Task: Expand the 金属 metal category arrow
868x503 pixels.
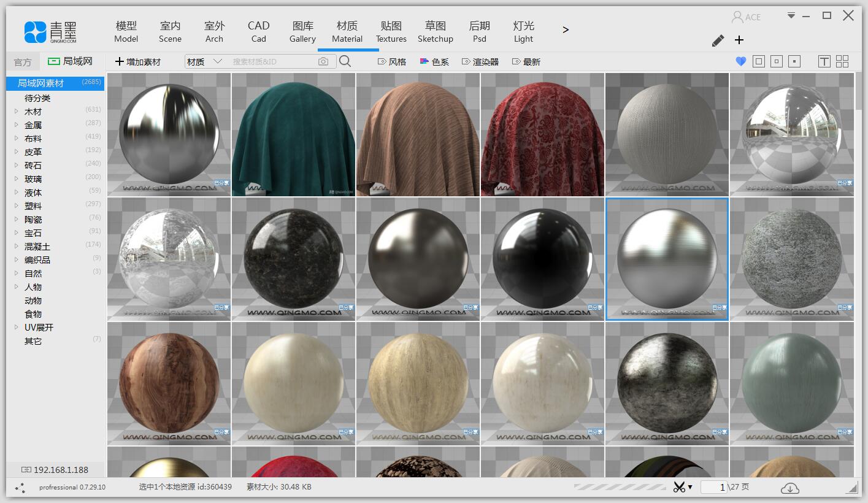Action: point(17,125)
